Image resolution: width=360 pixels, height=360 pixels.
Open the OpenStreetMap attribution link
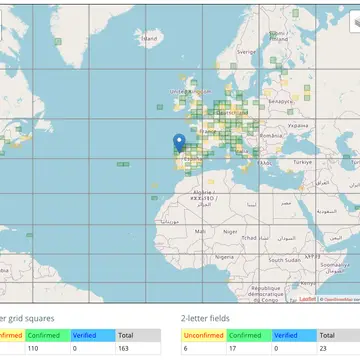pyautogui.click(x=338, y=299)
